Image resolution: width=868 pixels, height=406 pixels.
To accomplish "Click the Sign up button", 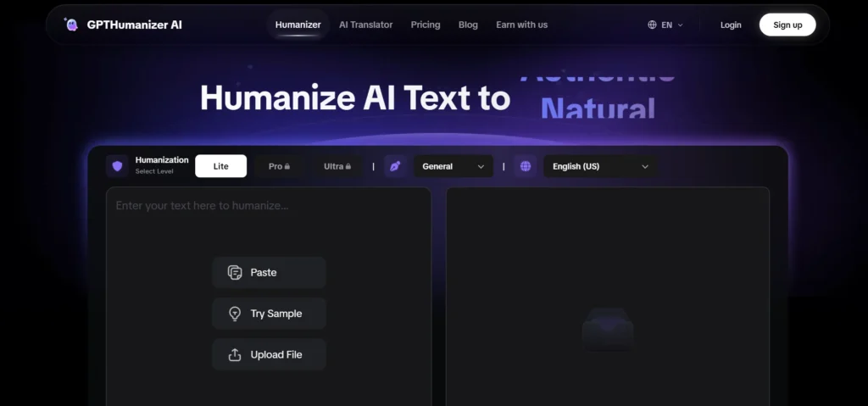I will pyautogui.click(x=787, y=25).
